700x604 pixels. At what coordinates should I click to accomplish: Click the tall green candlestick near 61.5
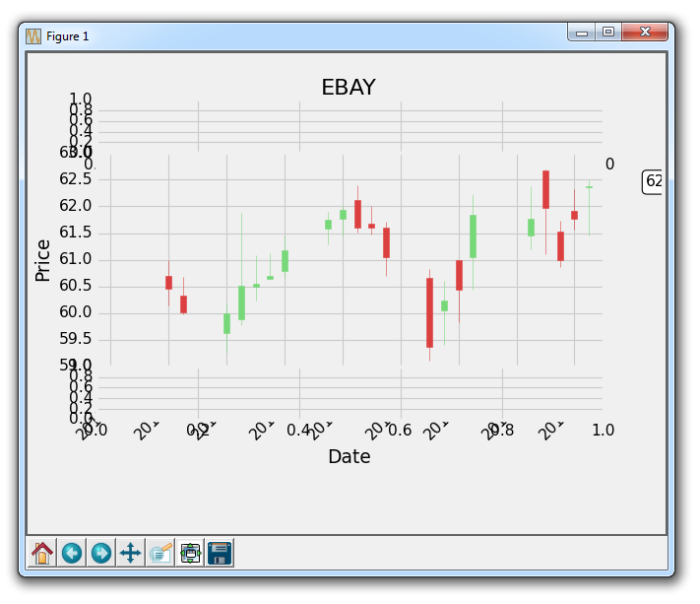[x=473, y=236]
